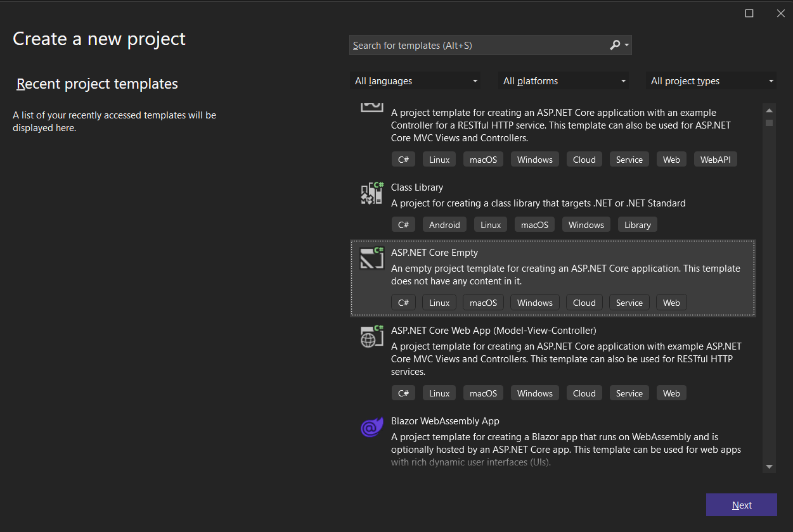Select the ASP.NET Core Empty template icon
Screen dimensions: 793x532
click(x=372, y=258)
